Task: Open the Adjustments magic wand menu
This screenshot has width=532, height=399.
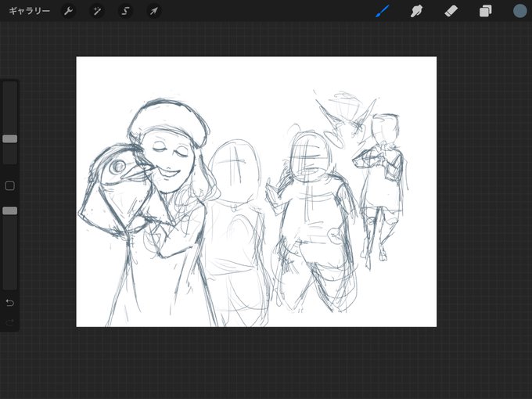Action: point(97,11)
